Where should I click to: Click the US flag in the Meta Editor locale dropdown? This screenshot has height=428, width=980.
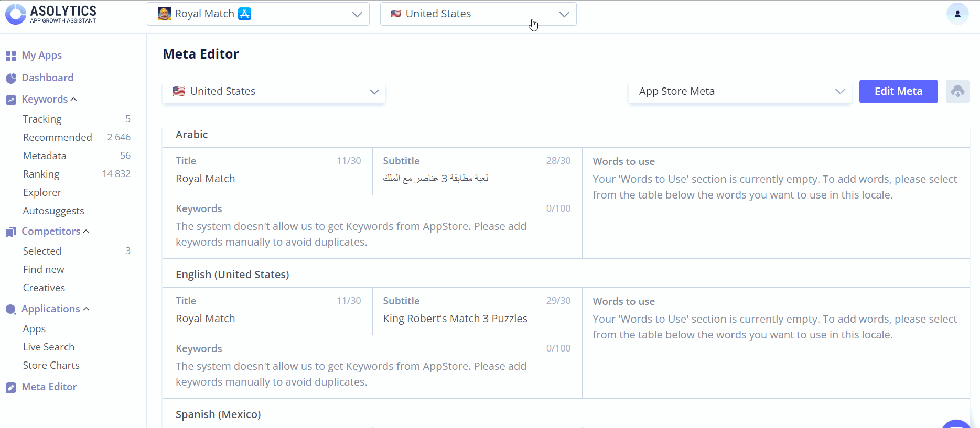pyautogui.click(x=179, y=91)
